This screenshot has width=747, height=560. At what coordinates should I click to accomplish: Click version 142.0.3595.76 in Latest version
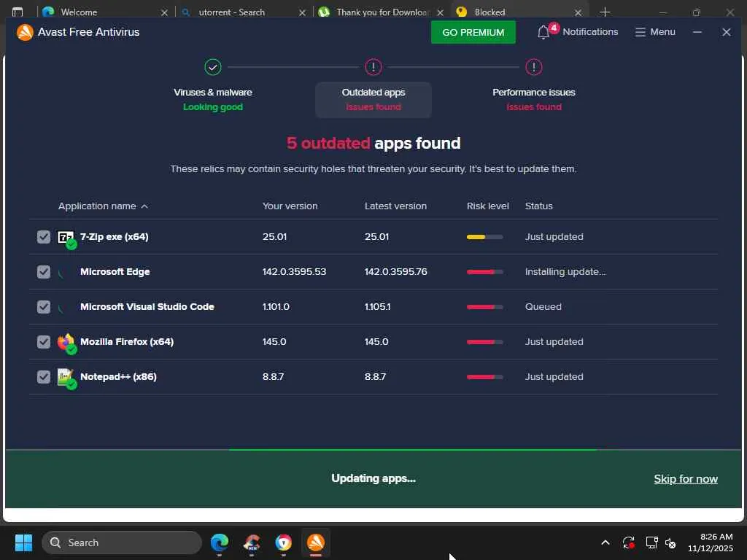pos(395,272)
